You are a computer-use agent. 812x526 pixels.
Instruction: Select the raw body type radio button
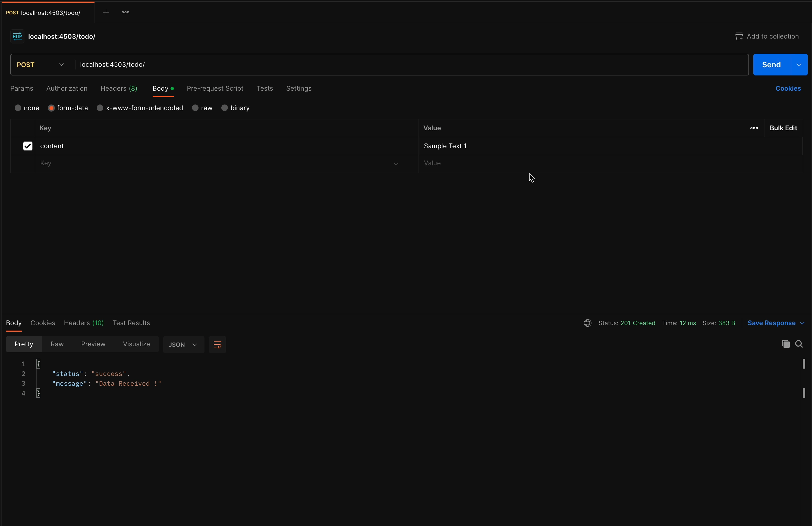tap(196, 108)
